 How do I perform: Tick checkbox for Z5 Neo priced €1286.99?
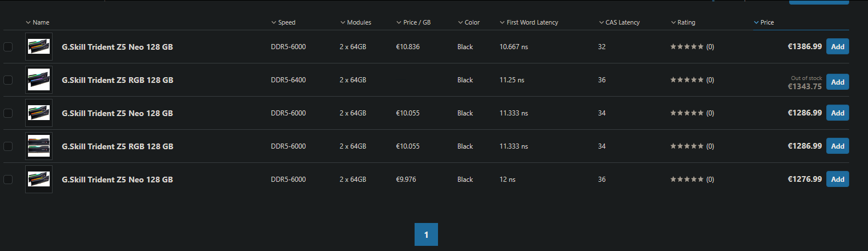tap(8, 113)
